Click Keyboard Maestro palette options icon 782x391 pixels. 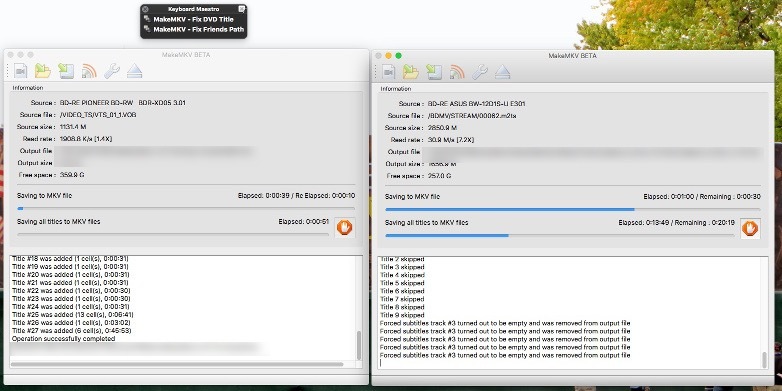tap(242, 9)
